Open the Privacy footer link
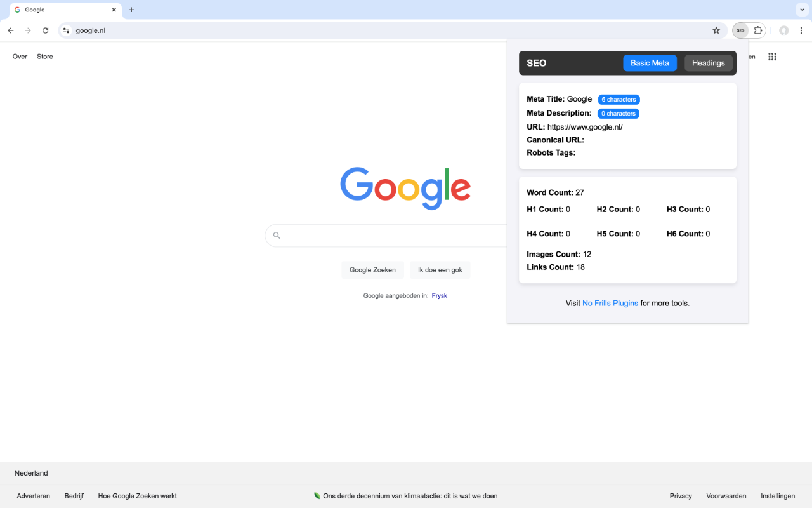 [x=681, y=496]
